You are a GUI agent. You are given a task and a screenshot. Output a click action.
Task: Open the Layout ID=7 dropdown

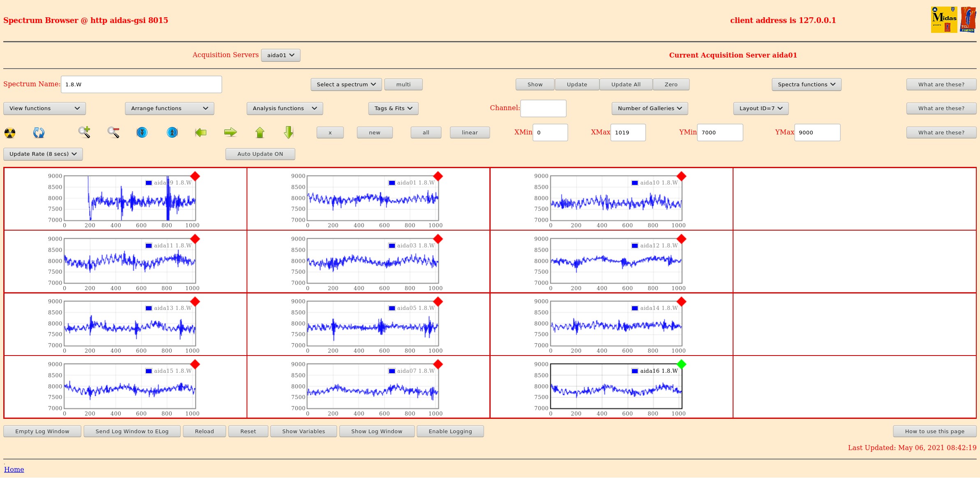(761, 109)
